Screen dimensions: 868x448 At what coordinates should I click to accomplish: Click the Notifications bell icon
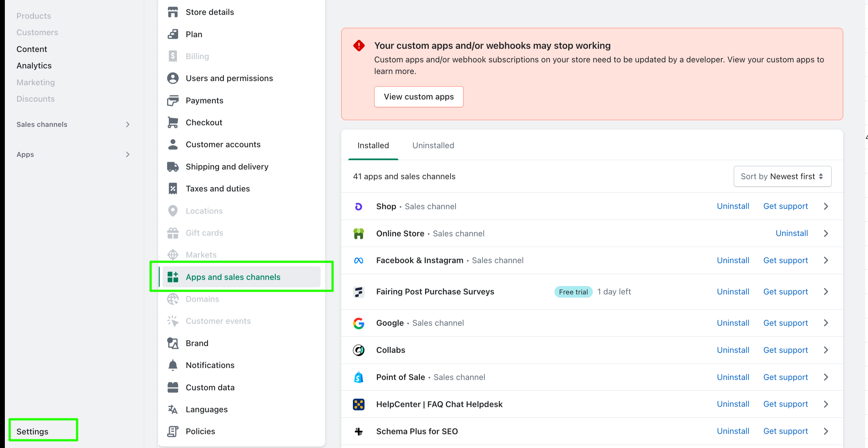pyautogui.click(x=173, y=365)
